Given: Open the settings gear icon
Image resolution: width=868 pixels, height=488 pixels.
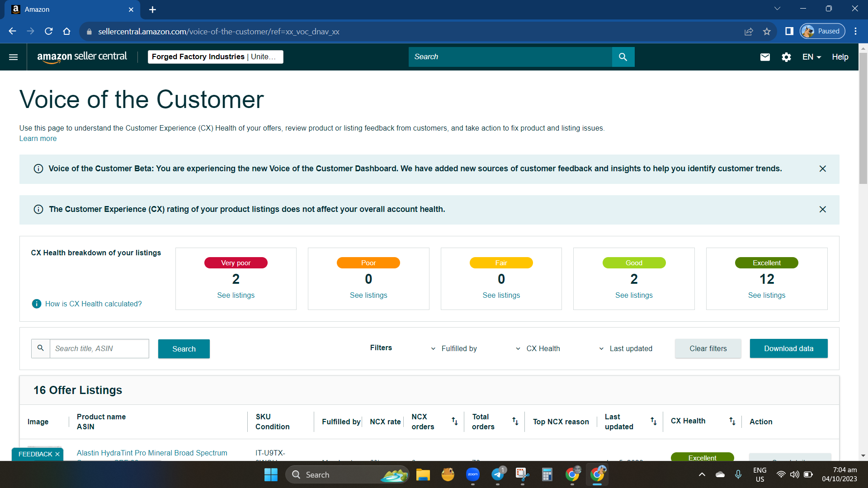Looking at the screenshot, I should pyautogui.click(x=787, y=57).
